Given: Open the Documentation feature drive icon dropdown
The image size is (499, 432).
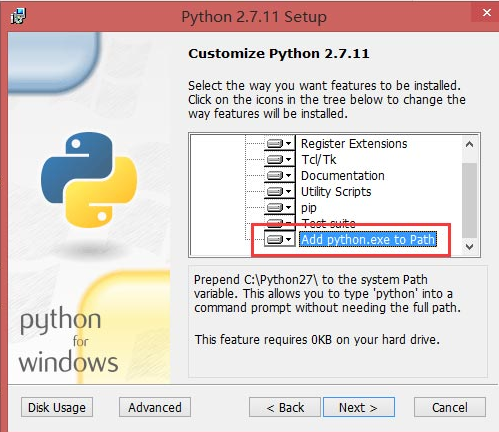Looking at the screenshot, I should tap(279, 175).
